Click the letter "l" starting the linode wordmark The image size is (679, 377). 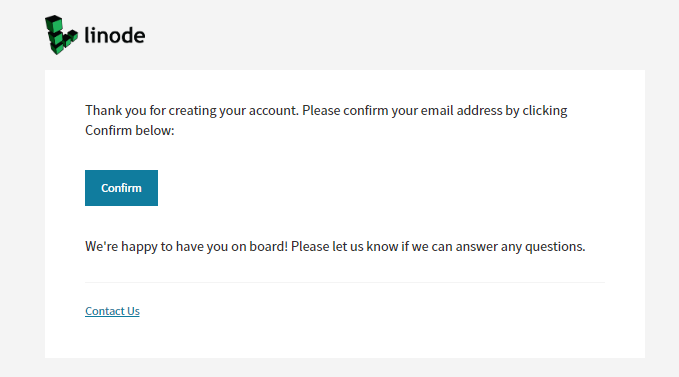pos(86,35)
